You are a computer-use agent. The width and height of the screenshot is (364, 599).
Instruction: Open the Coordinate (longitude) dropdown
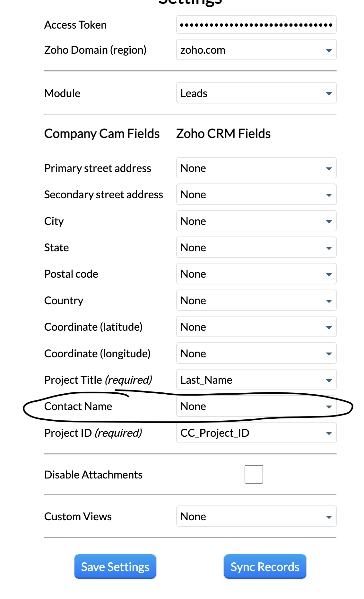point(256,353)
